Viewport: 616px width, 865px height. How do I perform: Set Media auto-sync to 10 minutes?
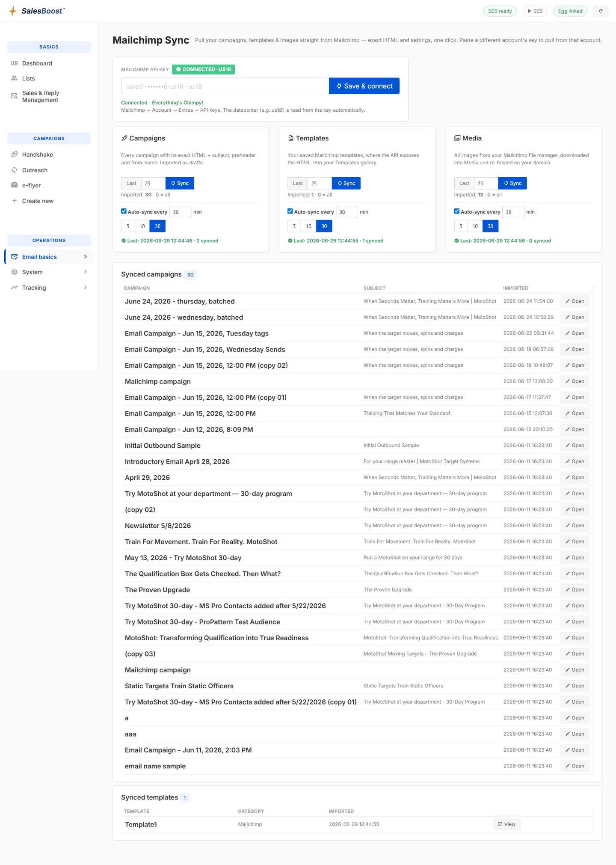coord(475,226)
